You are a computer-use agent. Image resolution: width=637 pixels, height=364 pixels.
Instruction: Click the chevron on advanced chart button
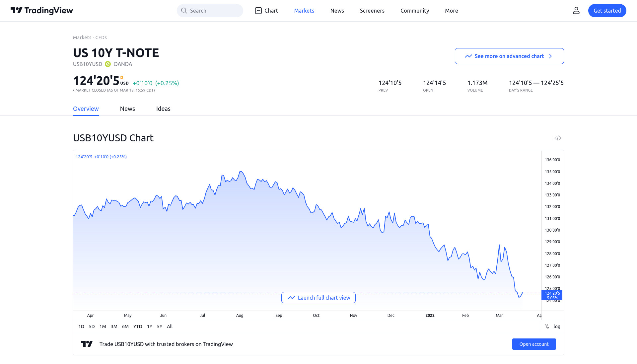[550, 56]
